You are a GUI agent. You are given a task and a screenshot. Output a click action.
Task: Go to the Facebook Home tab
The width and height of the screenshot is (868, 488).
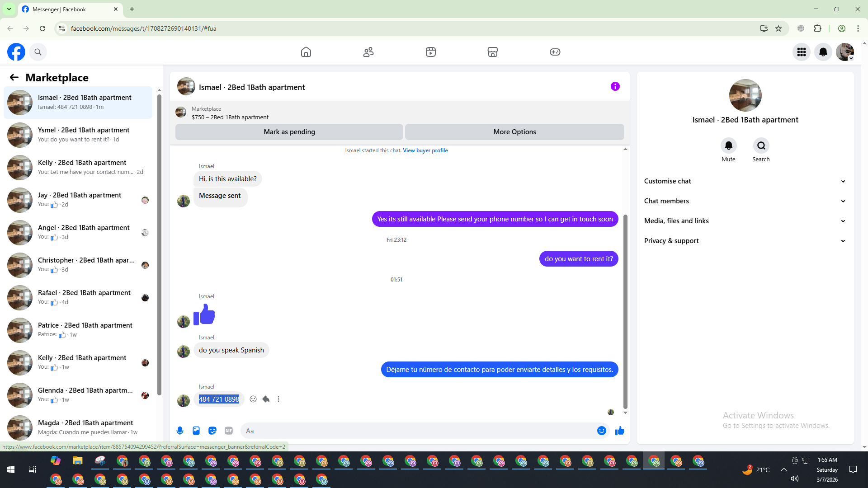pos(306,52)
